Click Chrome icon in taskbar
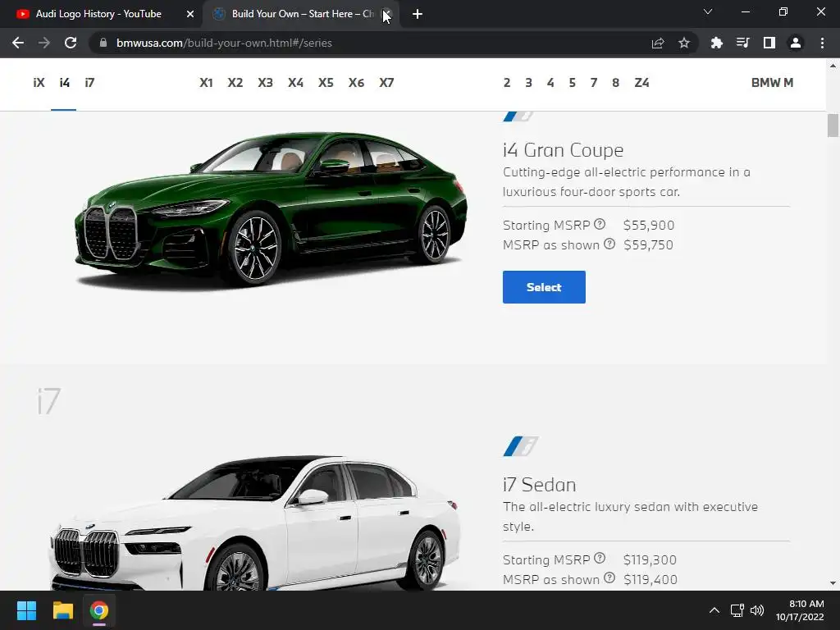This screenshot has height=630, width=840. [99, 610]
